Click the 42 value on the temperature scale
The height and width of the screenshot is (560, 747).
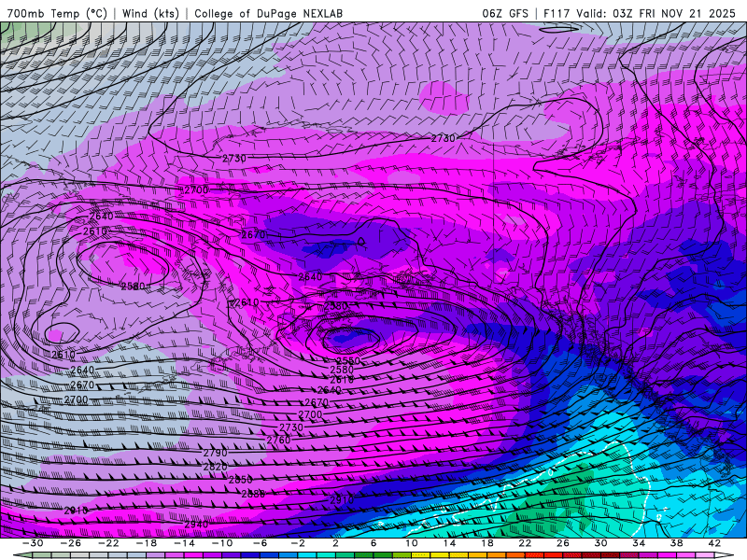point(714,543)
